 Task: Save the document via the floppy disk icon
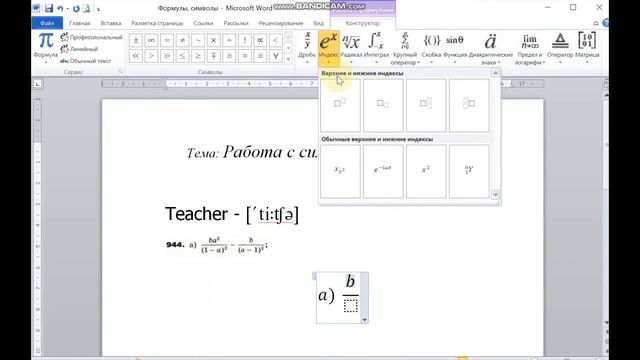[x=49, y=8]
